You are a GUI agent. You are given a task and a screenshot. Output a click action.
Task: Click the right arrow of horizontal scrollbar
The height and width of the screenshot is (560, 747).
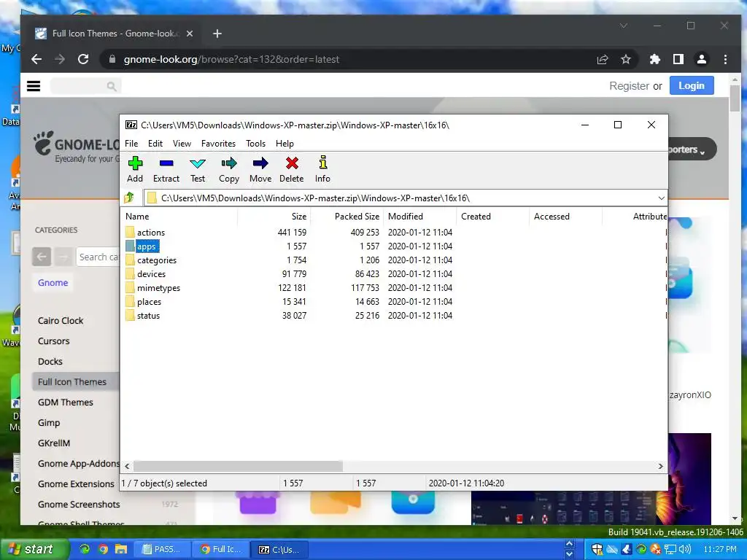(x=660, y=466)
